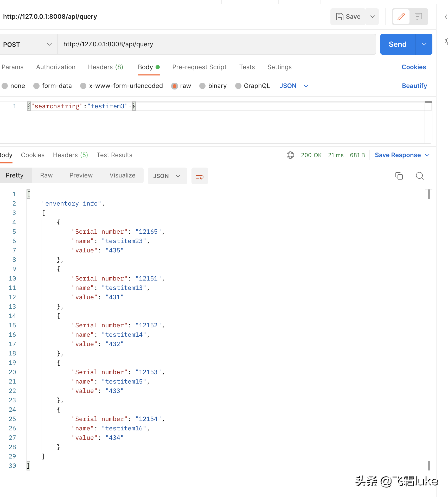Screen dimensions: 448x497
Task: Click the globe network icon
Action: click(x=290, y=155)
